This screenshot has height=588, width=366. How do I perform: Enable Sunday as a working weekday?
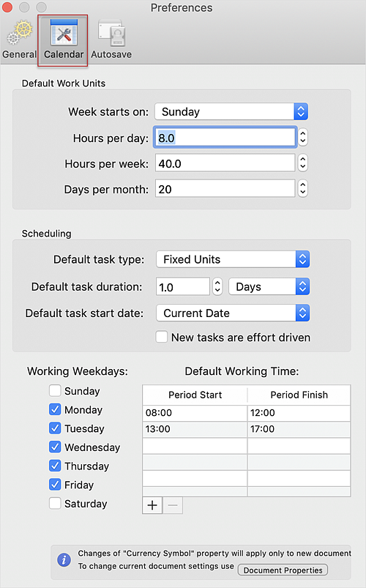(55, 391)
